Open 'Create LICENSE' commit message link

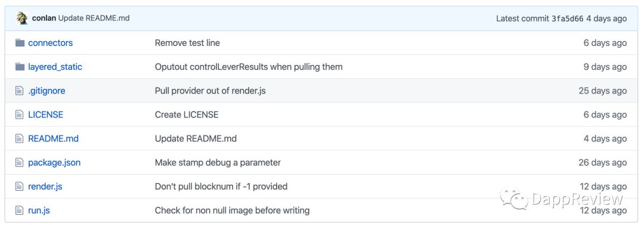point(187,114)
